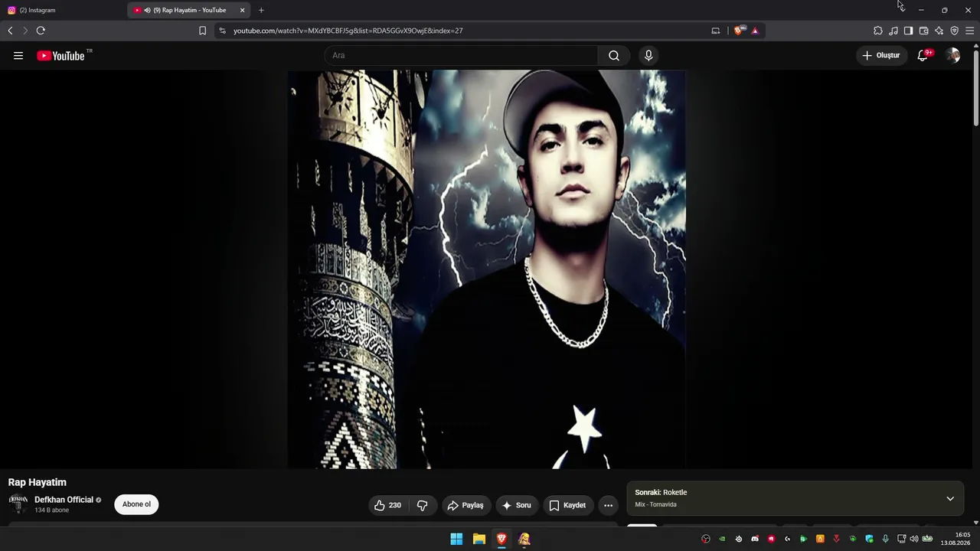Screen dimensions: 980x551
Task: Open Brave Shields lion icon
Action: tap(738, 31)
